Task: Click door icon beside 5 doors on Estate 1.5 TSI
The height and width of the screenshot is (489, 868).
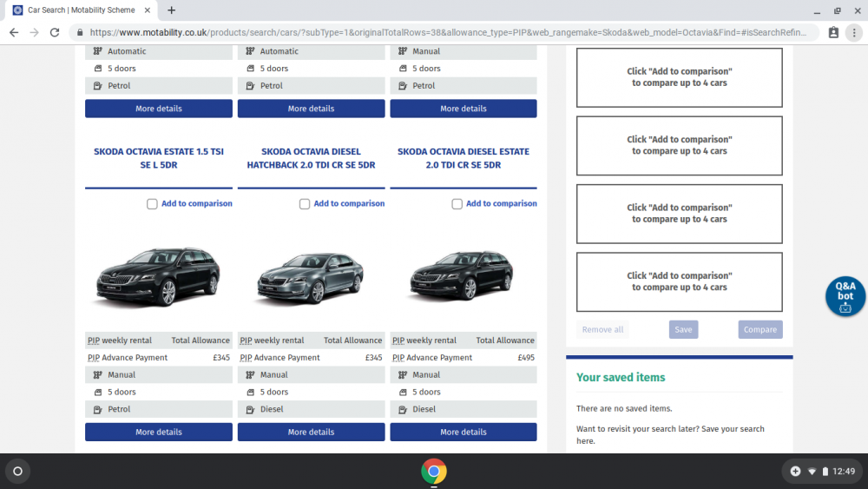Action: pos(98,392)
